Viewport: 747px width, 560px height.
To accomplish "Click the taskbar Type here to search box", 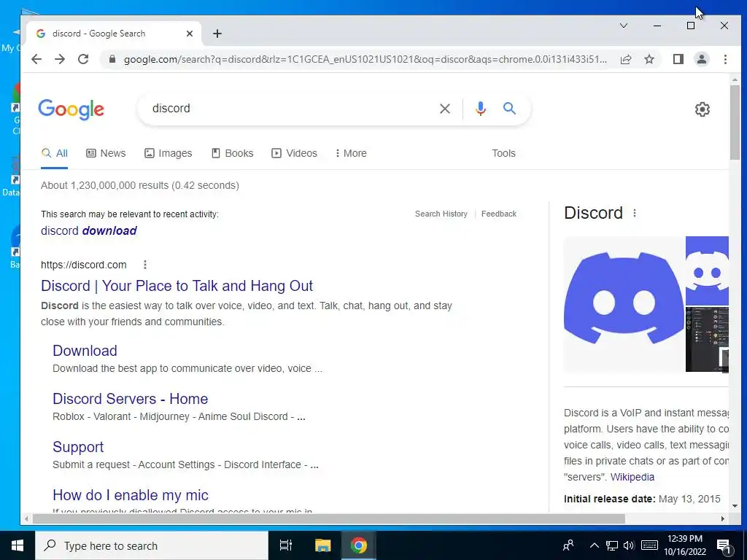I will pos(152,545).
